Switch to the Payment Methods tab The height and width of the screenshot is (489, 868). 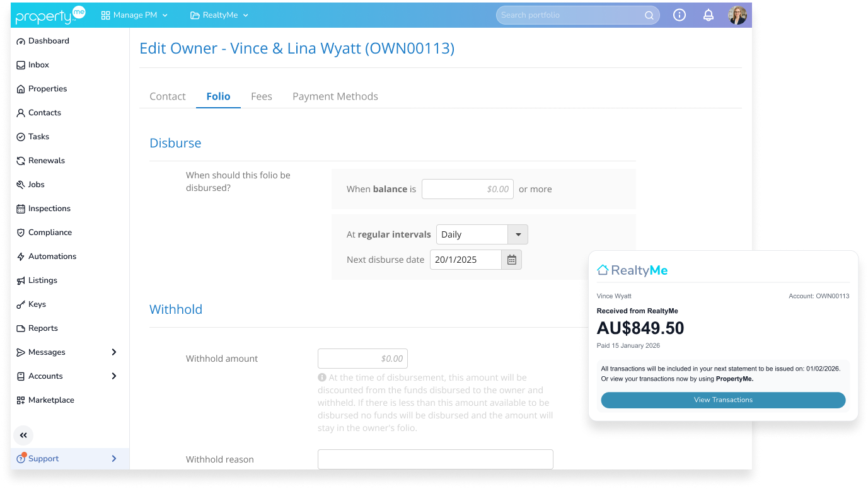335,96
